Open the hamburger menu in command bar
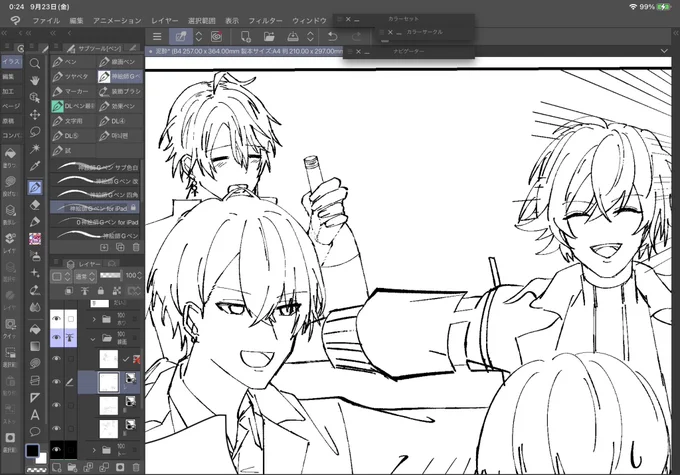Viewport: 680px width, 475px height. pos(157,37)
